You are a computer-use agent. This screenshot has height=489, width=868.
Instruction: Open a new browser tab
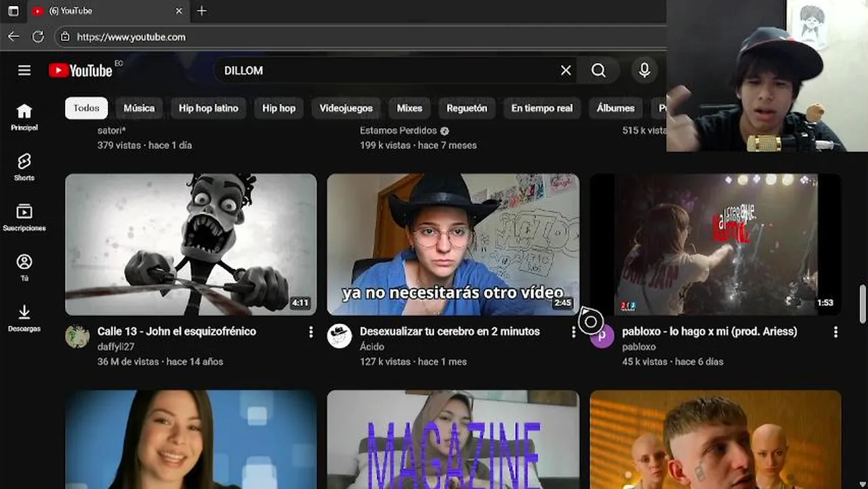[202, 11]
